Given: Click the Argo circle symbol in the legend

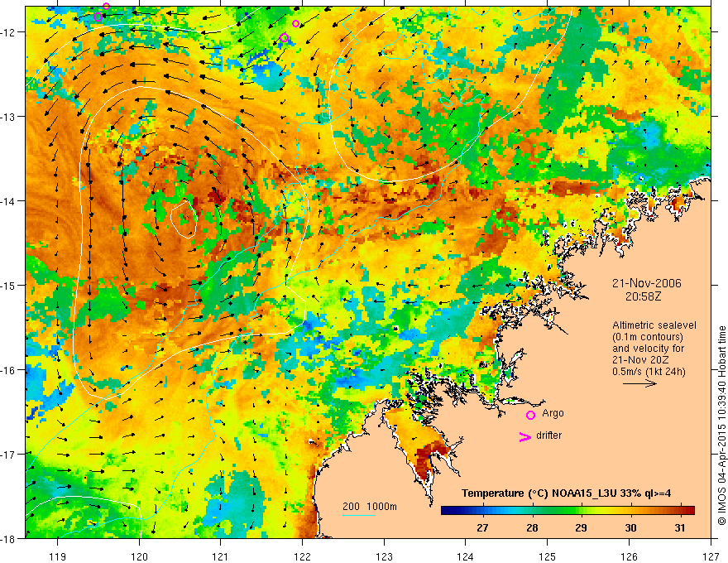Looking at the screenshot, I should (x=530, y=416).
